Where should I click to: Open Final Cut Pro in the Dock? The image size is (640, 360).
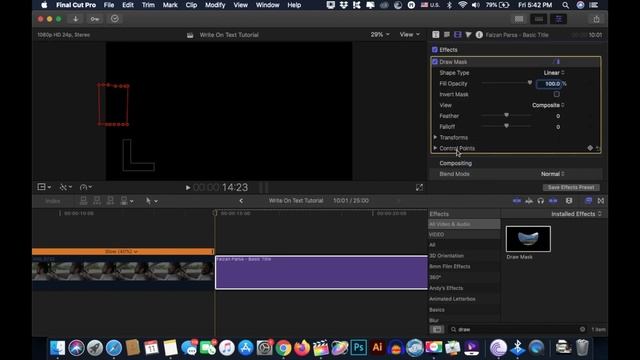point(320,348)
